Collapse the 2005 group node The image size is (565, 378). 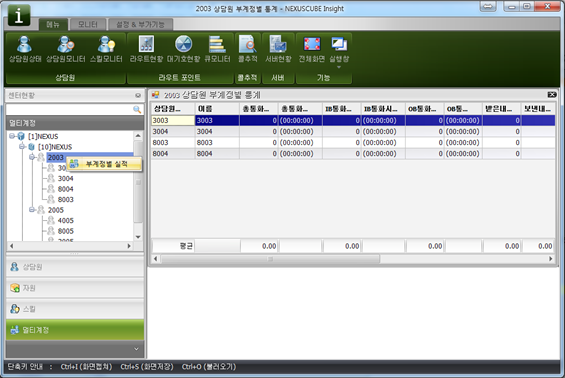pyautogui.click(x=32, y=210)
